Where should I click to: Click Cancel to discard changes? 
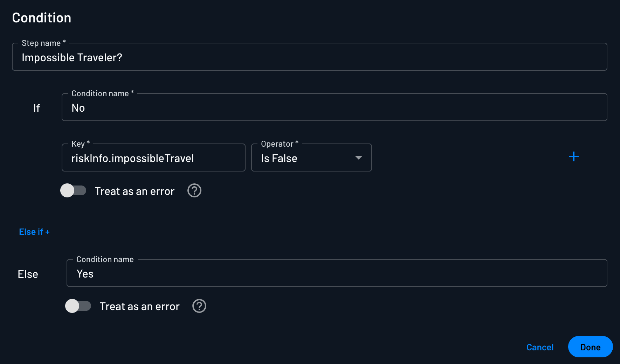540,347
